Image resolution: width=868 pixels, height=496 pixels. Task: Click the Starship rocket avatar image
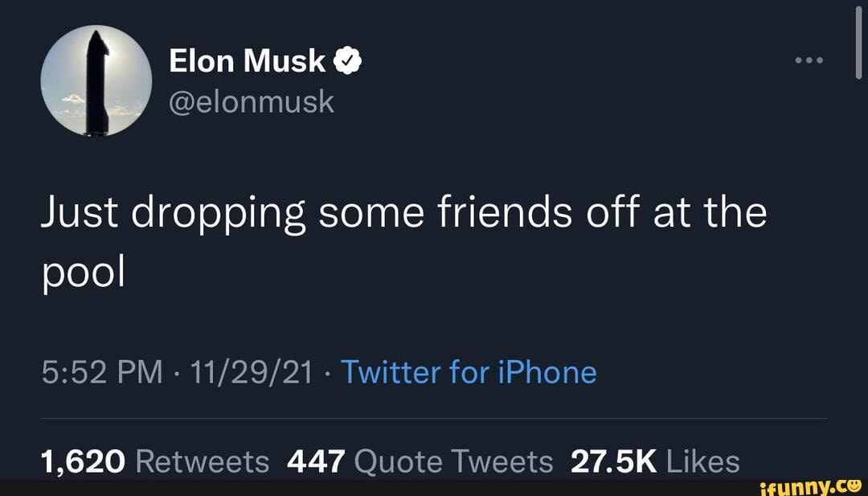[98, 80]
